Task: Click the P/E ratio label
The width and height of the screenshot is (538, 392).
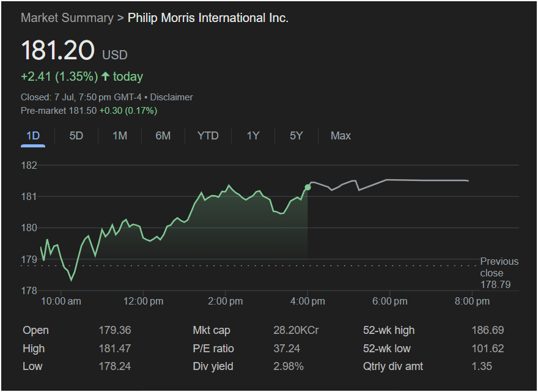Action: 213,349
